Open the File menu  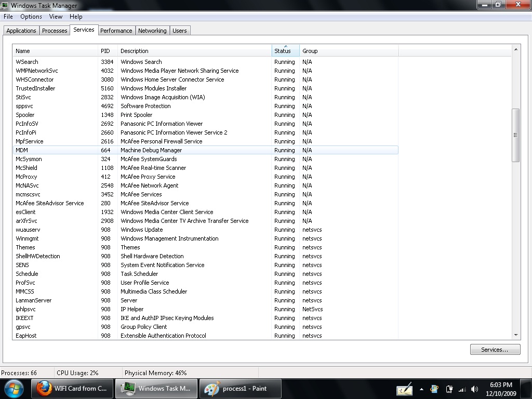point(8,17)
